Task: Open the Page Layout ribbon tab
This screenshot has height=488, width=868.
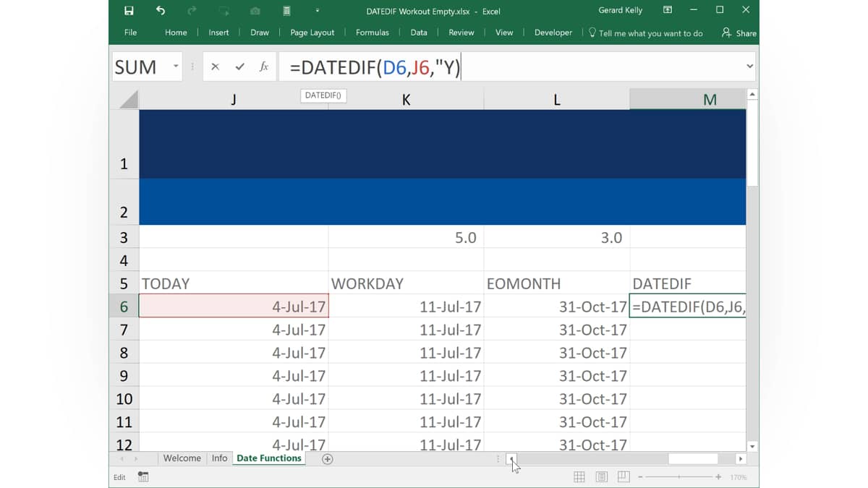Action: click(312, 33)
